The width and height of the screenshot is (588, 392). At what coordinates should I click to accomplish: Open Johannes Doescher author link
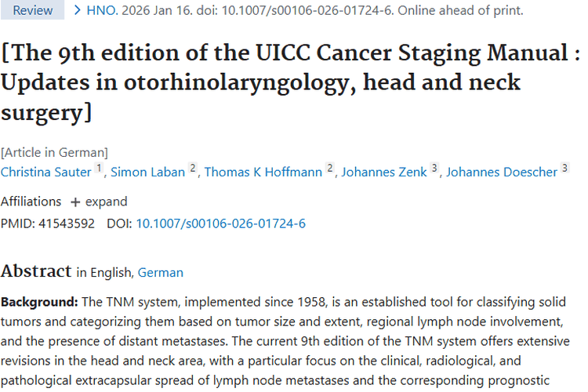[502, 172]
